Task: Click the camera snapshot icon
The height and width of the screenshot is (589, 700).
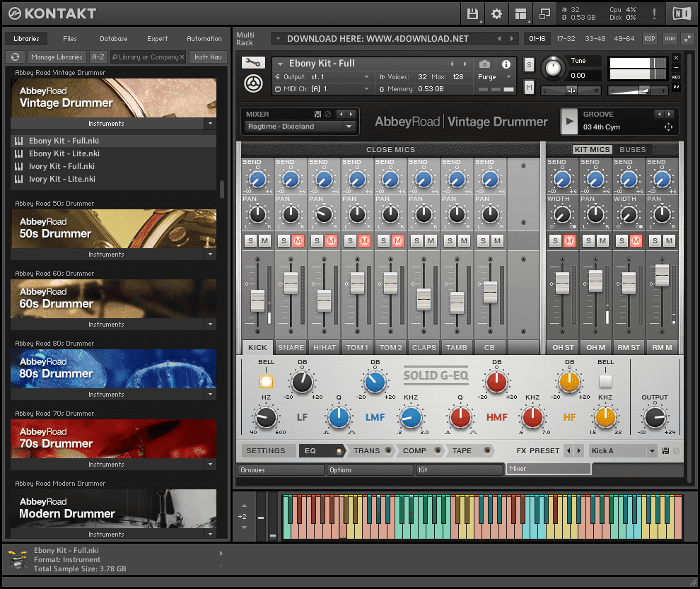Action: 484,64
